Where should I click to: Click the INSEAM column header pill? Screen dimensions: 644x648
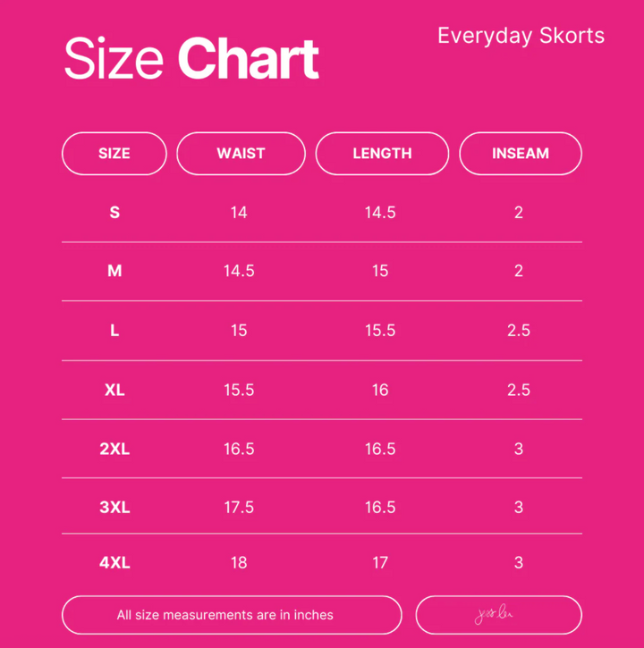click(521, 154)
